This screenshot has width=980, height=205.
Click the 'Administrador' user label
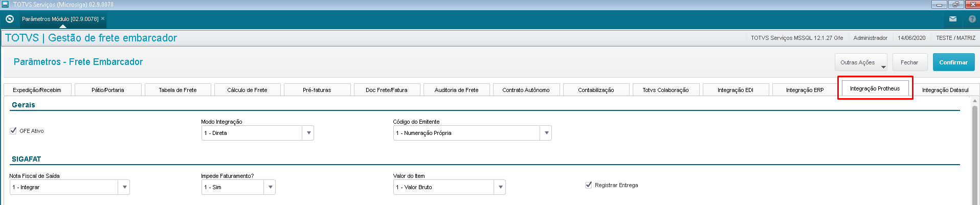tap(870, 38)
